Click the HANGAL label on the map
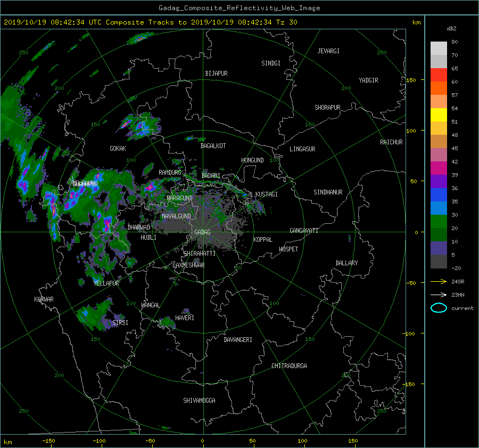This screenshot has width=479, height=448. click(151, 305)
